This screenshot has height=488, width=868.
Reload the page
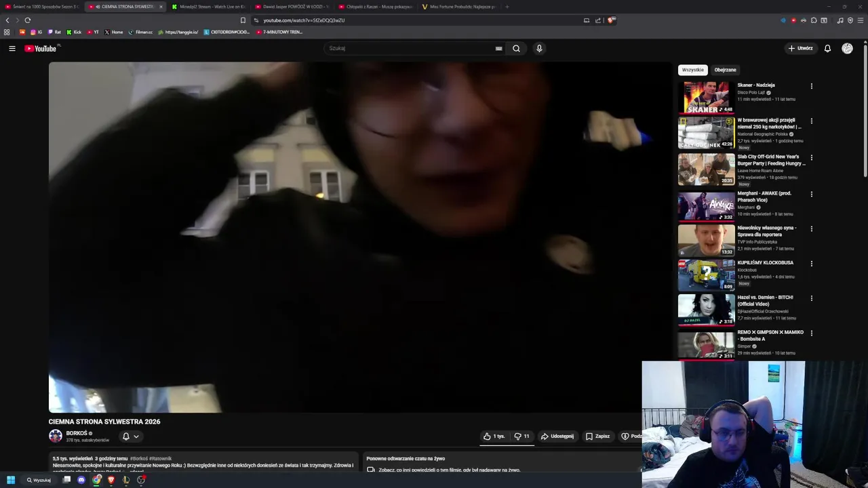tap(28, 20)
